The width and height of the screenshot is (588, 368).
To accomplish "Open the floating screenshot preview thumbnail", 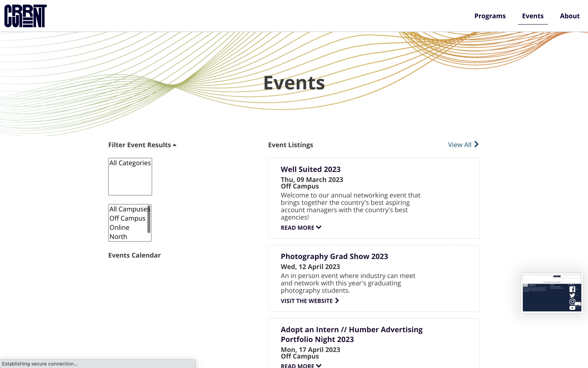I will (552, 293).
